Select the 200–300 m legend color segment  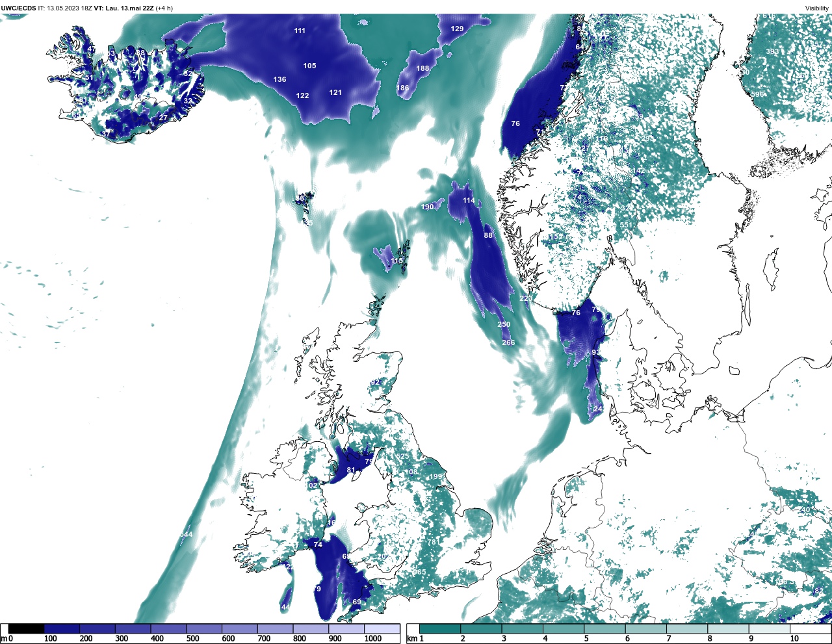[97, 629]
